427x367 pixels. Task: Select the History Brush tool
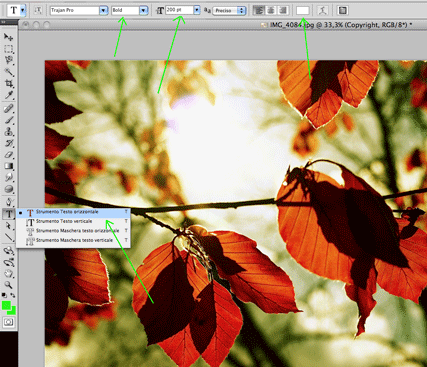point(9,143)
